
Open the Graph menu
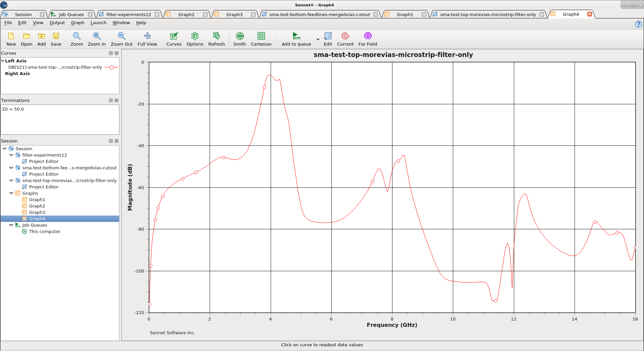[77, 23]
